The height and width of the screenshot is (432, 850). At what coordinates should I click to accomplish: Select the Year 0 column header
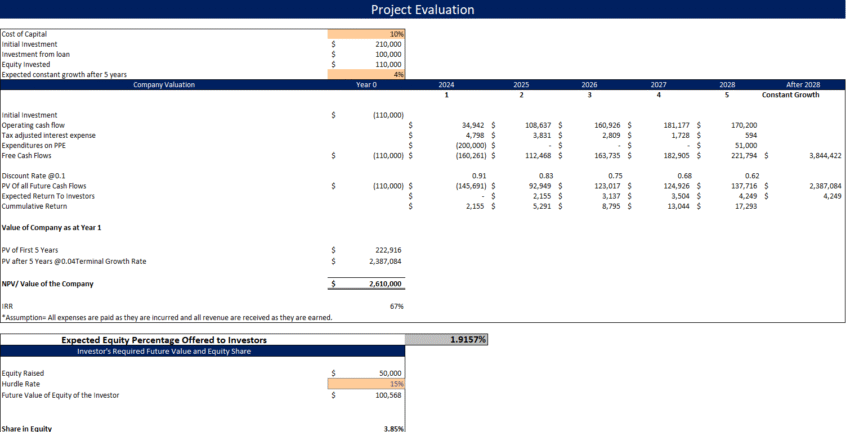[367, 85]
